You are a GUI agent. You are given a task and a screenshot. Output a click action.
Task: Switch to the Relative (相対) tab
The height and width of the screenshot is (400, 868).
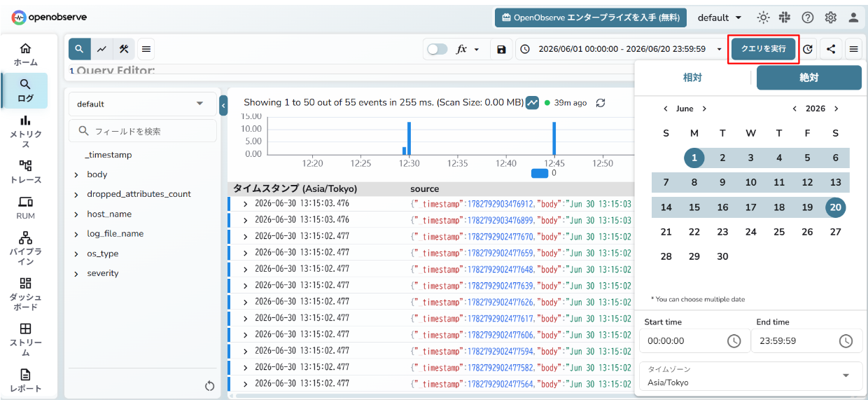(692, 78)
